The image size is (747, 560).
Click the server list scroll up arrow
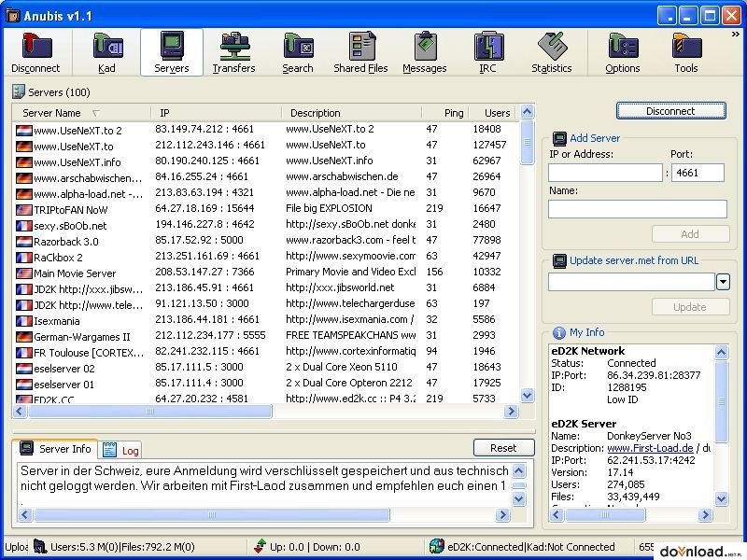(527, 112)
